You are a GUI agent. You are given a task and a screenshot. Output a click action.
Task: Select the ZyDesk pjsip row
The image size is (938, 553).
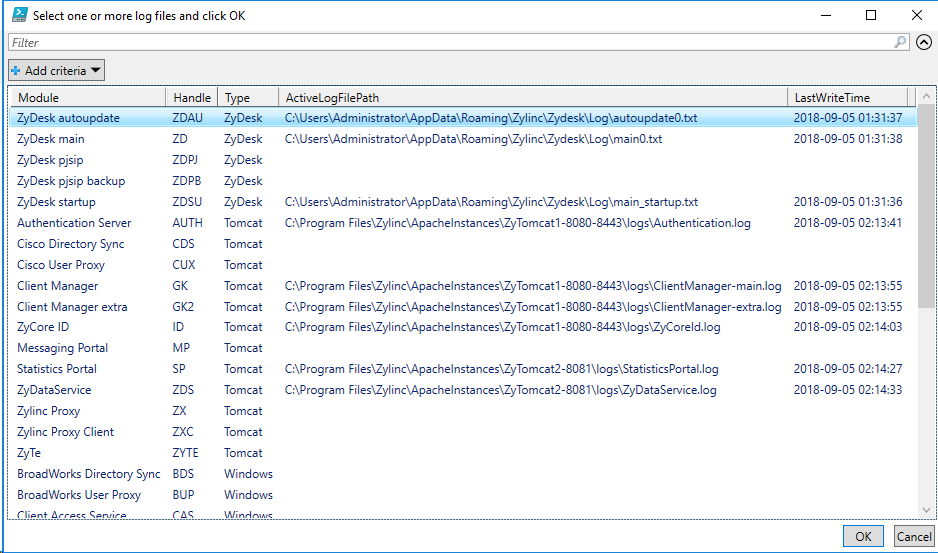(463, 160)
